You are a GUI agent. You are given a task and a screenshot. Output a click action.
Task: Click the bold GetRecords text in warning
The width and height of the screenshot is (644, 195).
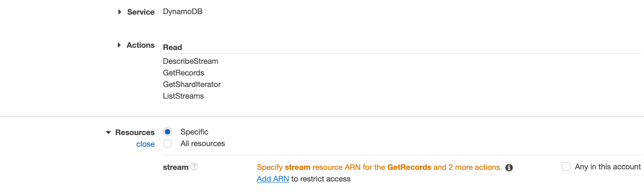(409, 167)
